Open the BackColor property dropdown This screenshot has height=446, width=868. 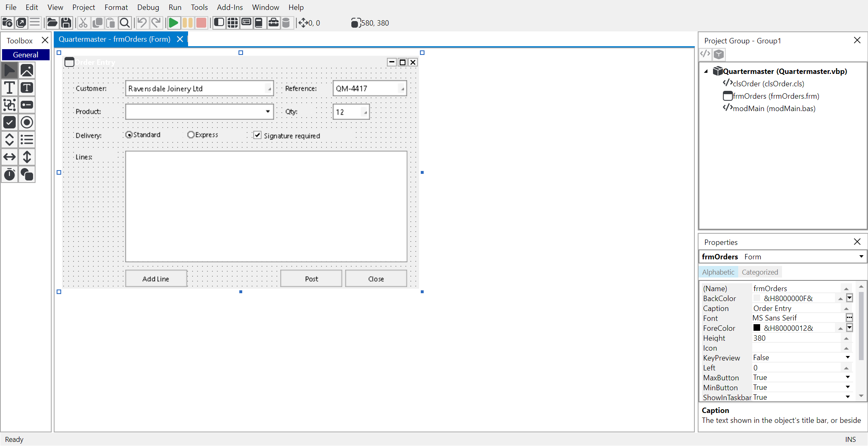click(x=849, y=298)
